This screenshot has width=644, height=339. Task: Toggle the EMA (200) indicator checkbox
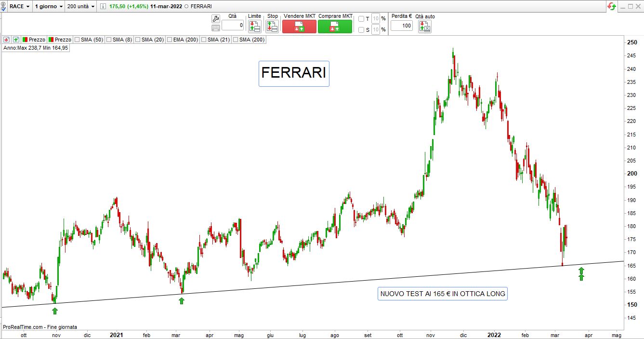coord(169,40)
